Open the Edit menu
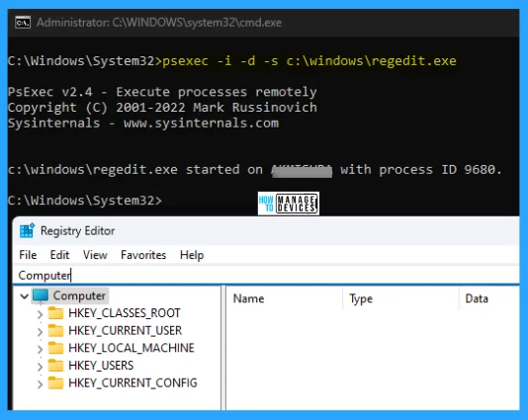Viewport: 528px width, 420px height. (x=59, y=255)
